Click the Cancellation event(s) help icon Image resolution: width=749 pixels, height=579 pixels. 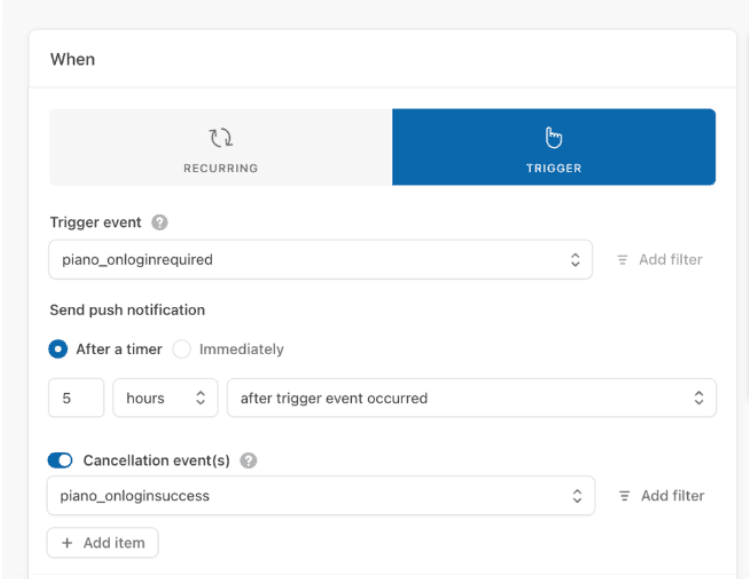(x=248, y=461)
